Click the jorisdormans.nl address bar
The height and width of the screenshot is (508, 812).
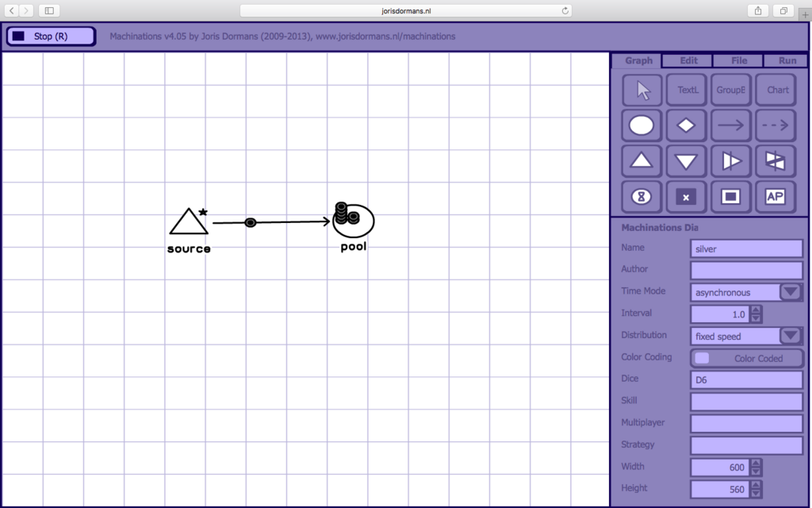[x=405, y=10]
